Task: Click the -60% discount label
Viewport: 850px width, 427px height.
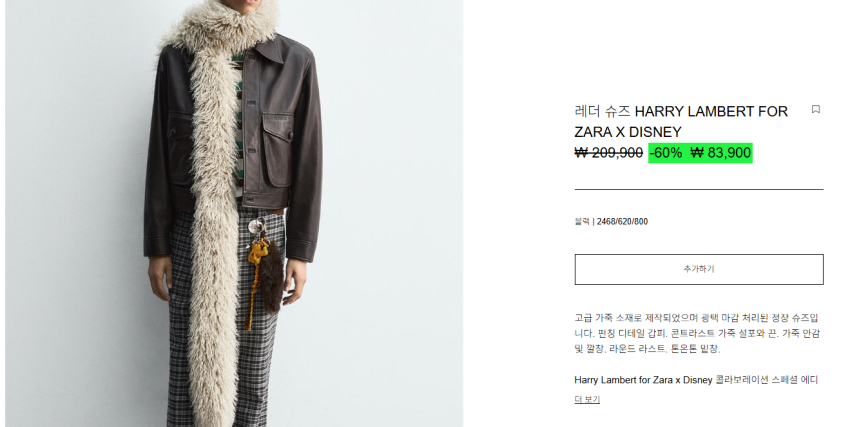Action: (666, 153)
